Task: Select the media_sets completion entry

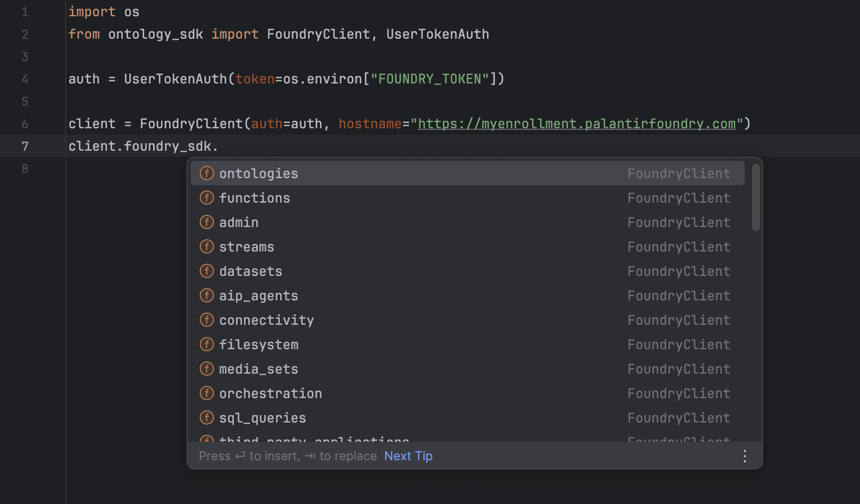Action: (x=467, y=369)
